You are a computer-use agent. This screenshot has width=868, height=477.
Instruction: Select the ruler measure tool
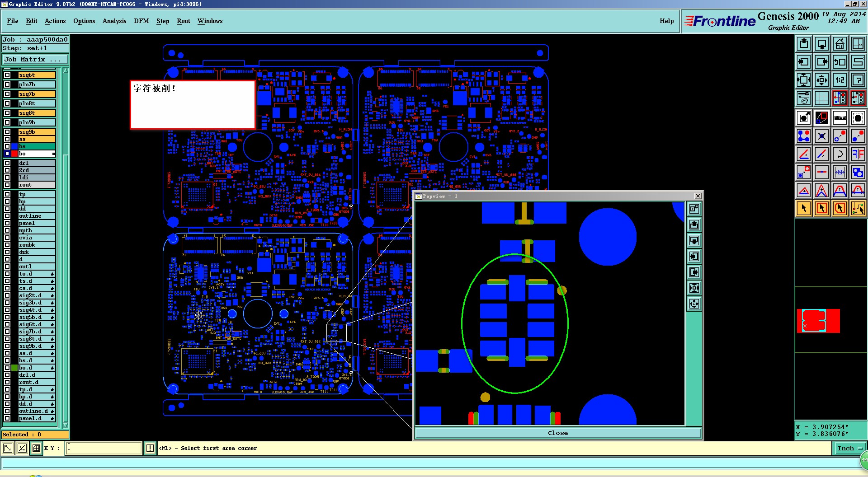click(x=840, y=118)
